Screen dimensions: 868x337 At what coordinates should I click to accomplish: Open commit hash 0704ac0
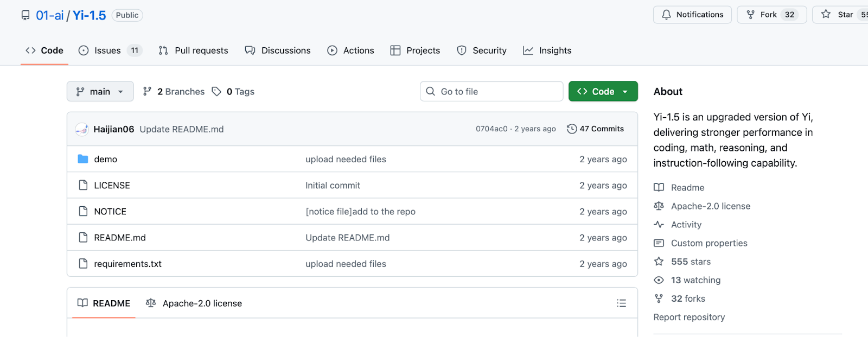tap(492, 129)
